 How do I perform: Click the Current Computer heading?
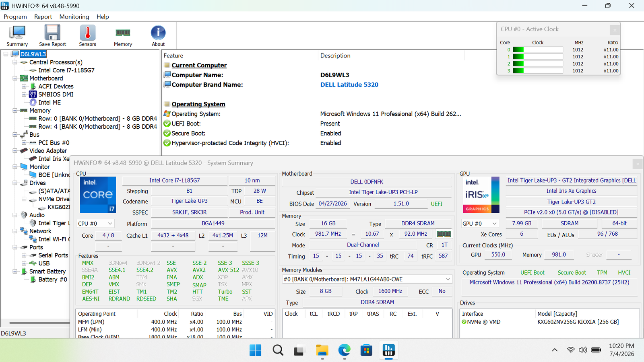(x=199, y=66)
